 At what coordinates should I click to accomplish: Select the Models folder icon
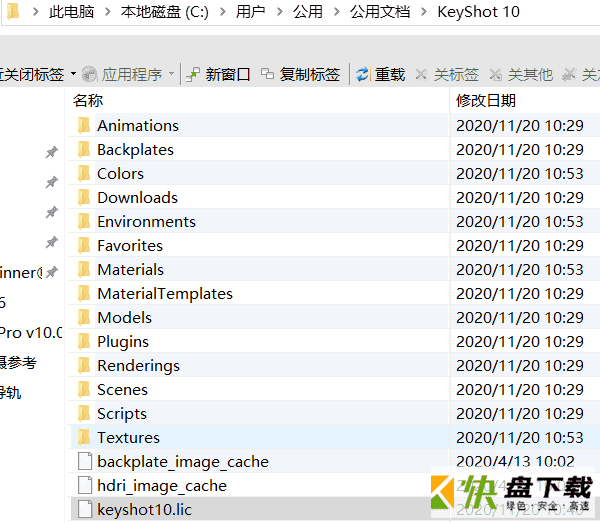pos(84,317)
